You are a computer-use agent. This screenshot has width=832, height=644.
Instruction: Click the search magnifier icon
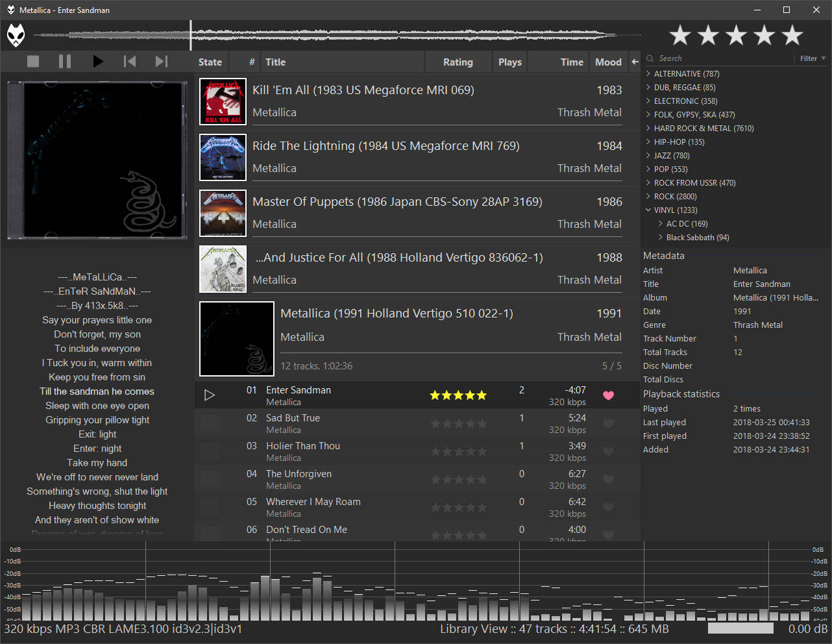[650, 58]
